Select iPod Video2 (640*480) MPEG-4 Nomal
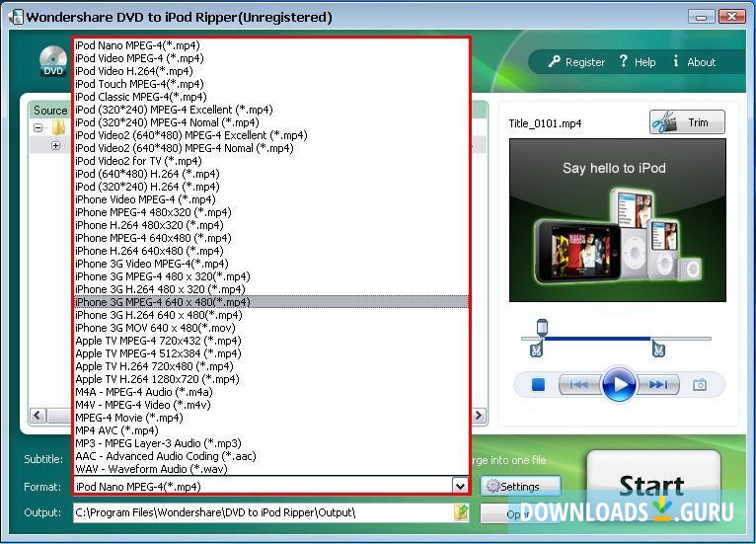Viewport: 756px width, 544px height. pos(271,148)
